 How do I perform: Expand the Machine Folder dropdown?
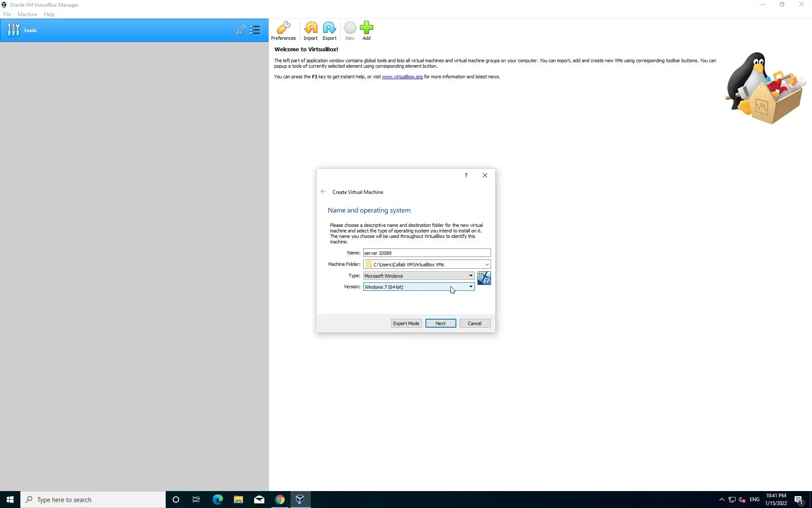487,265
